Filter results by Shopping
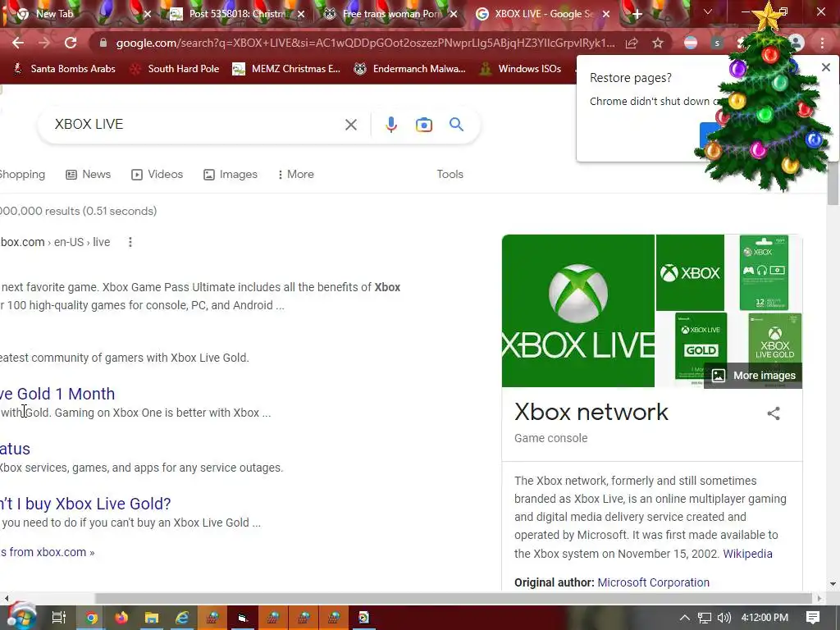This screenshot has height=630, width=840. [22, 174]
